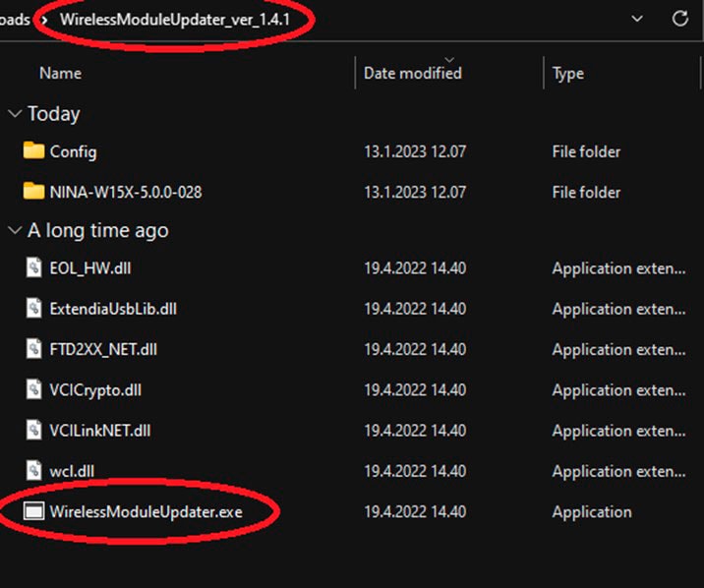Select the FTD2XX_NET.dll file name
The height and width of the screenshot is (588, 704).
point(103,350)
